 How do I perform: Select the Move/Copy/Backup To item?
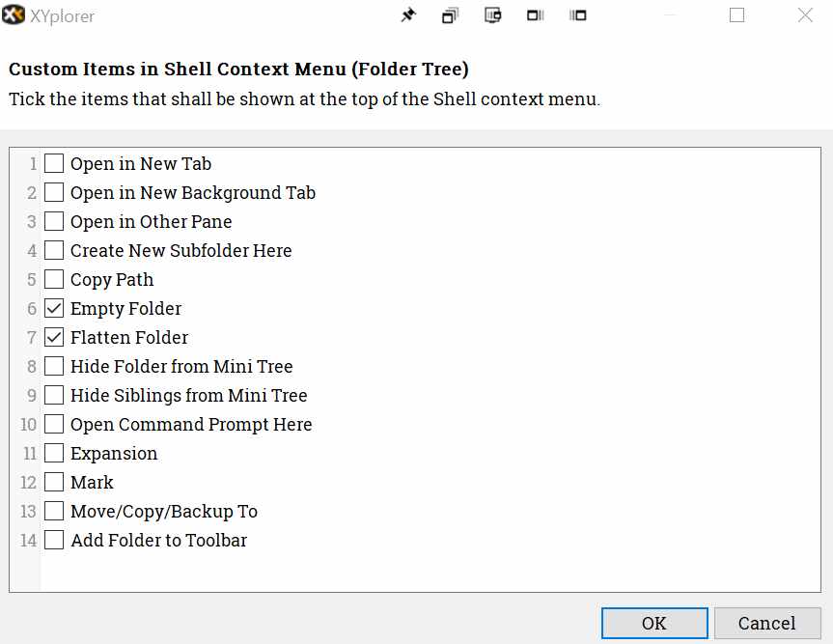164,512
